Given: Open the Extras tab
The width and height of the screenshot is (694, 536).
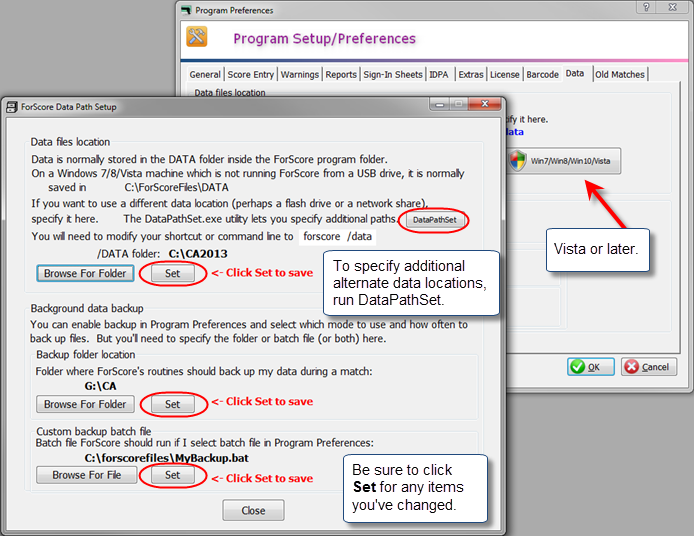Looking at the screenshot, I should 471,74.
